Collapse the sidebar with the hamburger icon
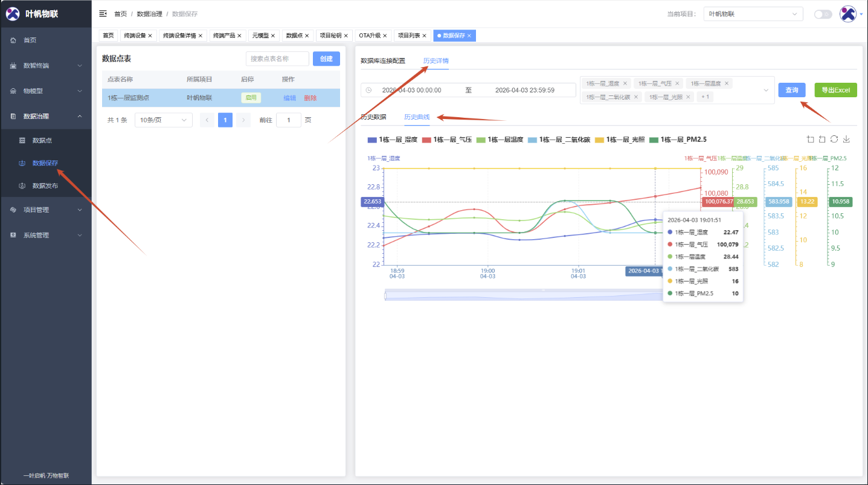The width and height of the screenshot is (868, 485). click(x=103, y=13)
